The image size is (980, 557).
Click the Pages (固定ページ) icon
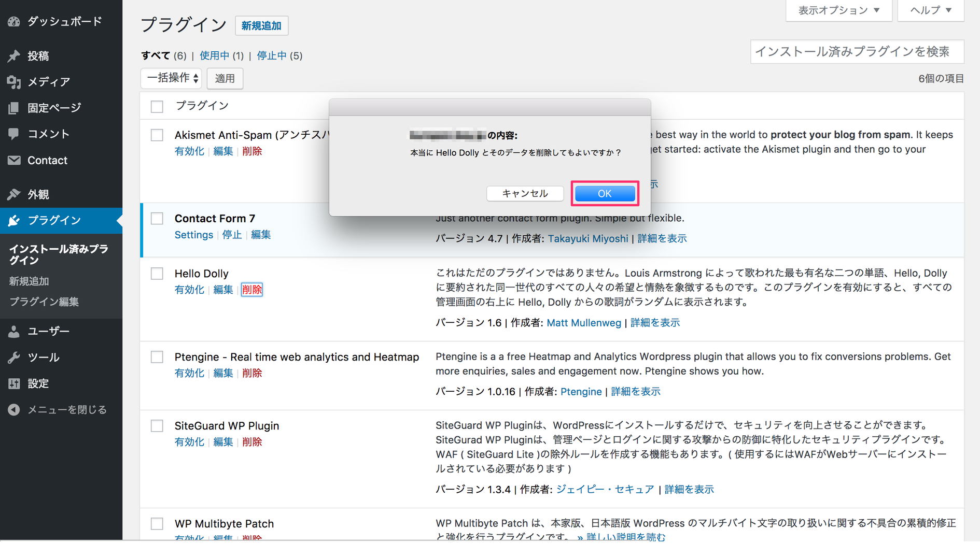point(14,108)
